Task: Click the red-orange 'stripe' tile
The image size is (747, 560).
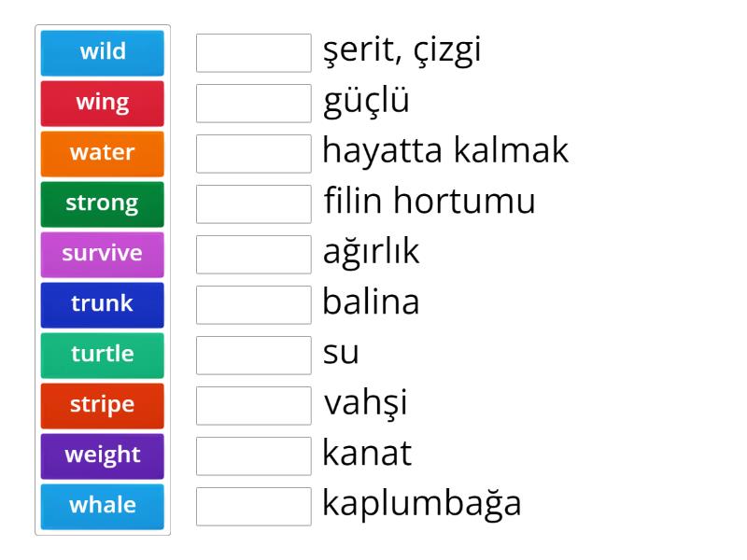Action: point(103,405)
